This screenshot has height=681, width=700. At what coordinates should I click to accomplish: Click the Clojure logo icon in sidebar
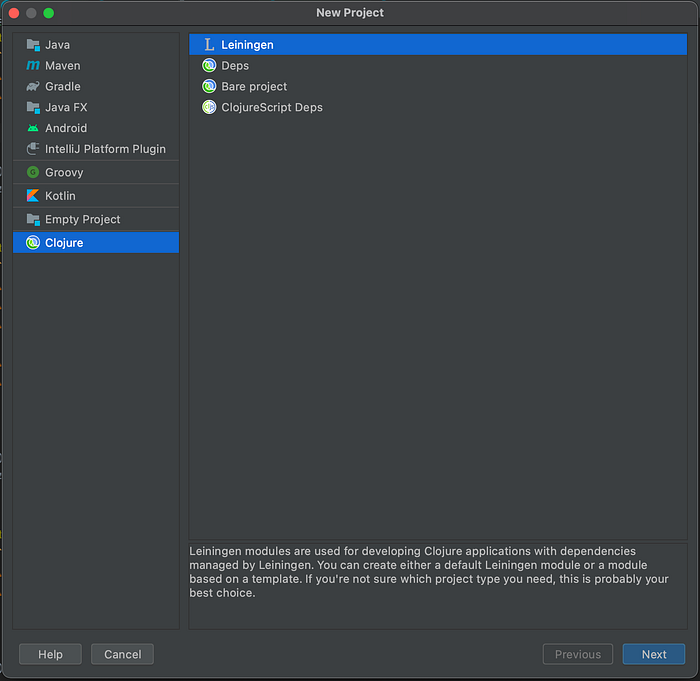[33, 242]
